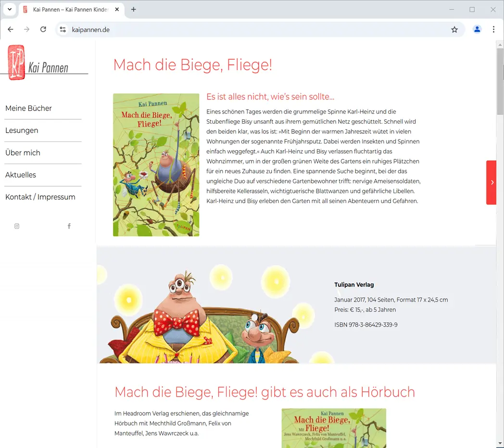Click 'Preis: € 15,-, ab 5 Jahren' text

[x=365, y=310]
